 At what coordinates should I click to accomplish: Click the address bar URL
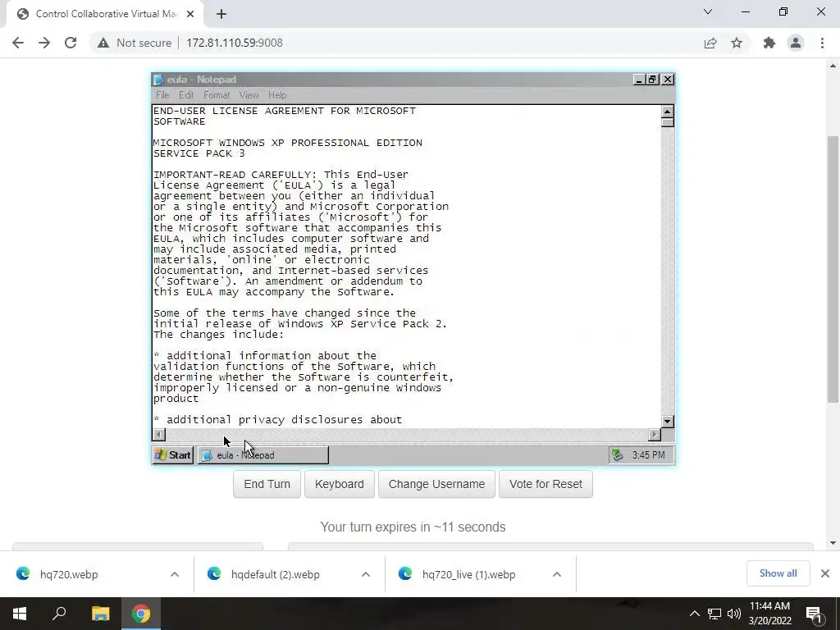pyautogui.click(x=234, y=43)
